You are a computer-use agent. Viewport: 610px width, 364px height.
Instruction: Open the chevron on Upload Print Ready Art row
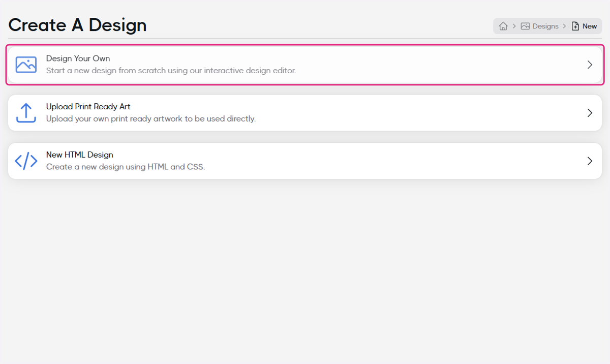pyautogui.click(x=590, y=113)
